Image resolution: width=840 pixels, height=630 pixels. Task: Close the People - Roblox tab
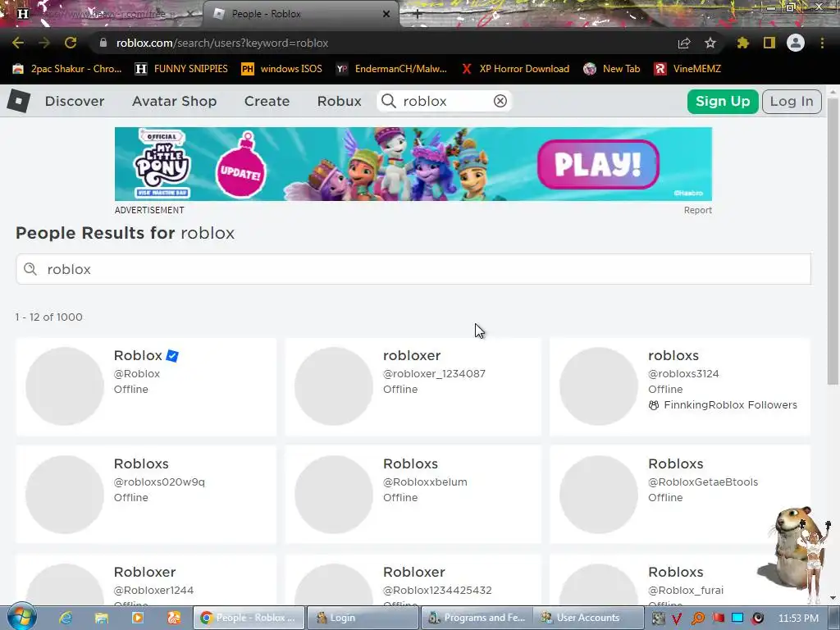tap(386, 14)
